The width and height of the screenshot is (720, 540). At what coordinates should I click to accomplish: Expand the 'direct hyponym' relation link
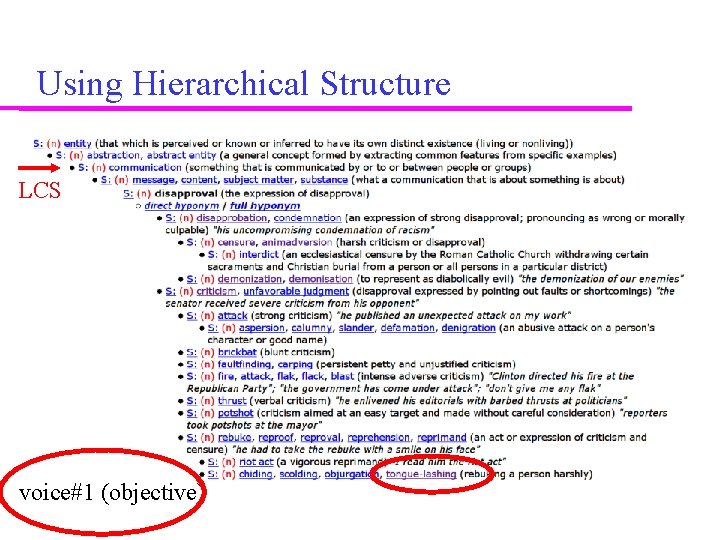click(181, 206)
